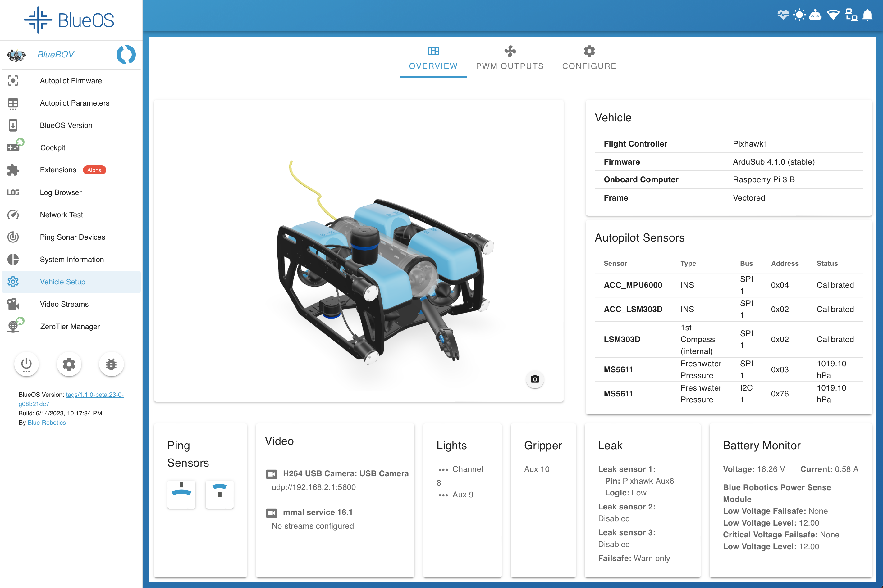Screen dimensions: 883x588
Task: Open the Network Test page
Action: tap(71, 215)
